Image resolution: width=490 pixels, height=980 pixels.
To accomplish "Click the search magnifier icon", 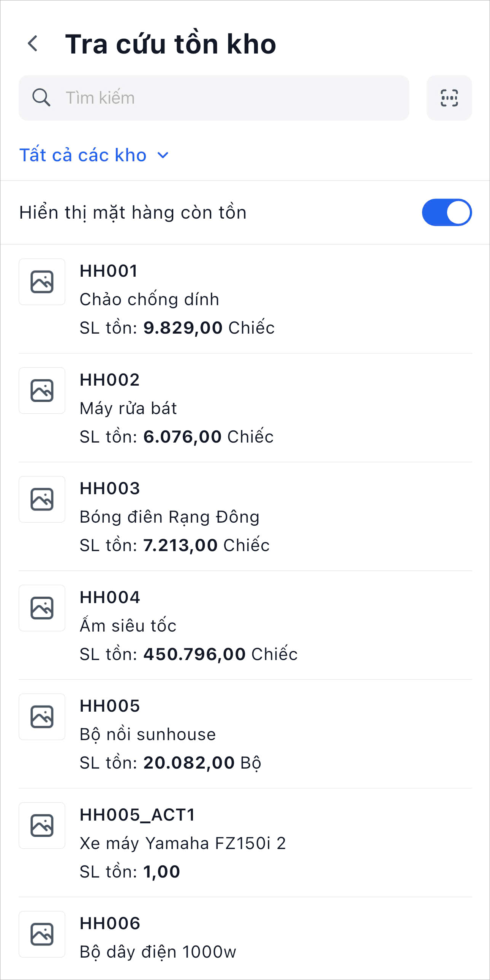I will click(x=41, y=98).
